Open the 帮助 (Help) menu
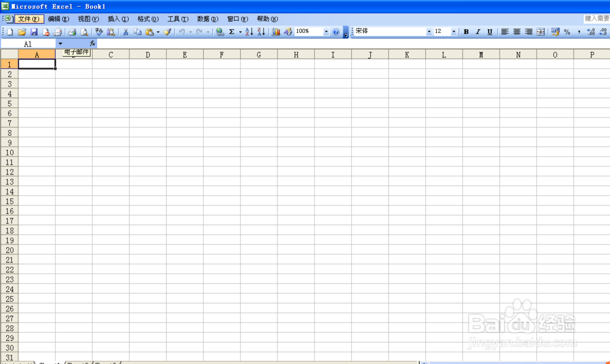This screenshot has width=610, height=364. tap(267, 19)
